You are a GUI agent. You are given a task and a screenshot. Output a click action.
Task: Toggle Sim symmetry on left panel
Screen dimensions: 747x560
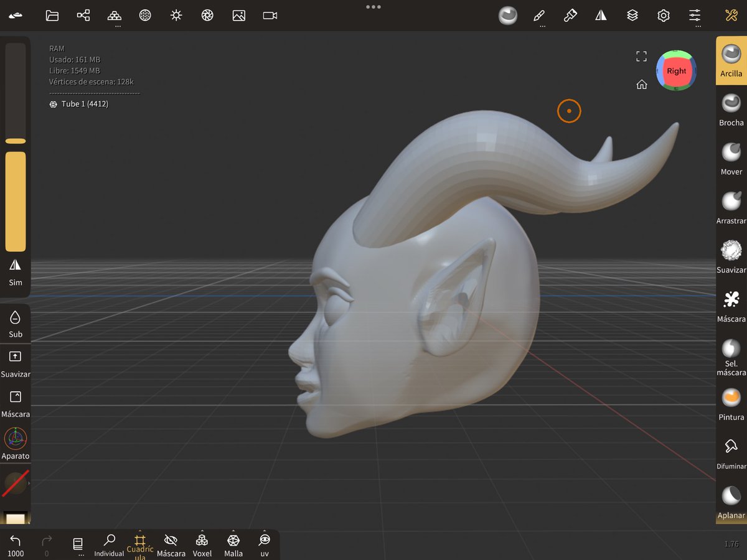click(16, 272)
